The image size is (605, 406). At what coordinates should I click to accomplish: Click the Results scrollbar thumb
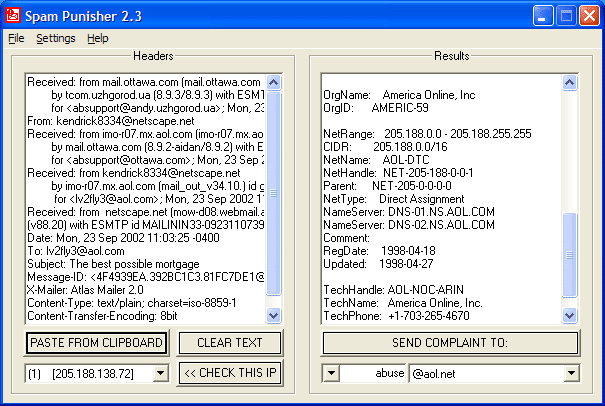click(x=570, y=255)
